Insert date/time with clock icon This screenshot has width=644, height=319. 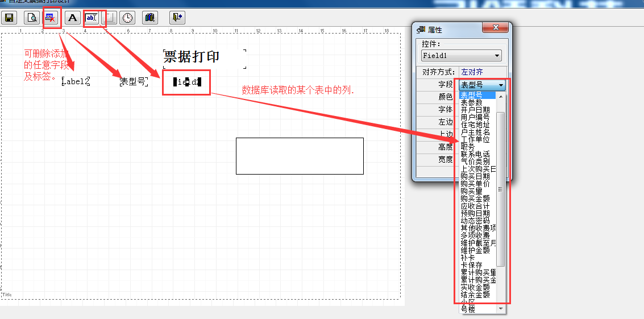(128, 18)
